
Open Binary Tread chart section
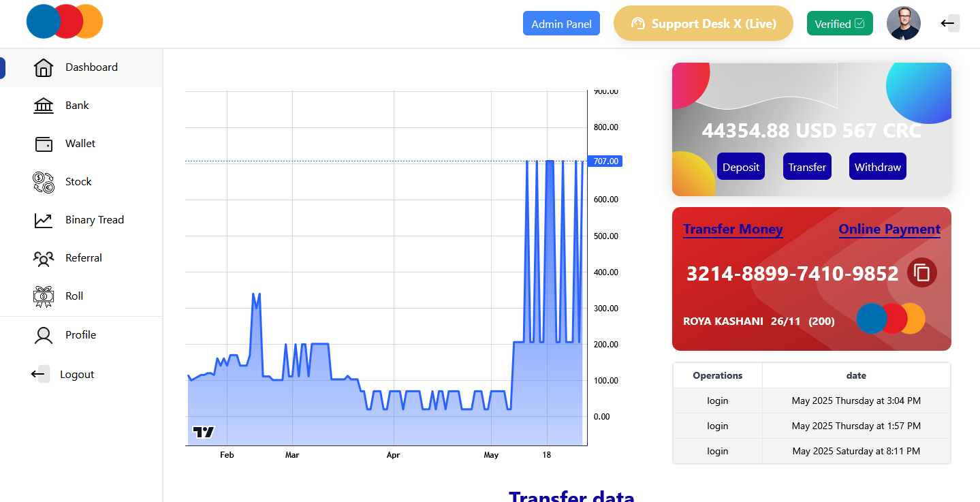pyautogui.click(x=43, y=219)
